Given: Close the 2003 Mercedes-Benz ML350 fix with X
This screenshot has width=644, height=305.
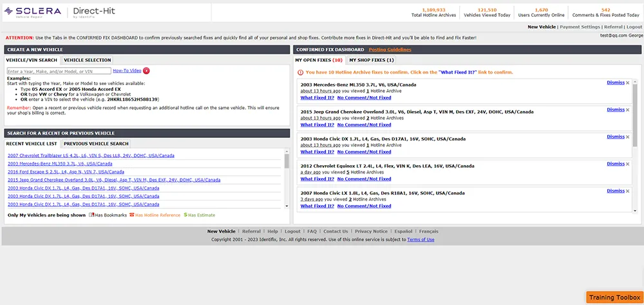Looking at the screenshot, I should [x=627, y=83].
